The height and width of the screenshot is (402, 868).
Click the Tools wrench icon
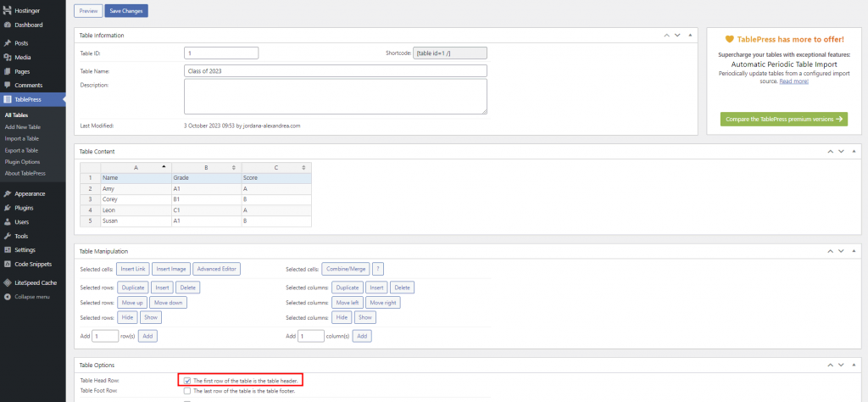coord(7,237)
